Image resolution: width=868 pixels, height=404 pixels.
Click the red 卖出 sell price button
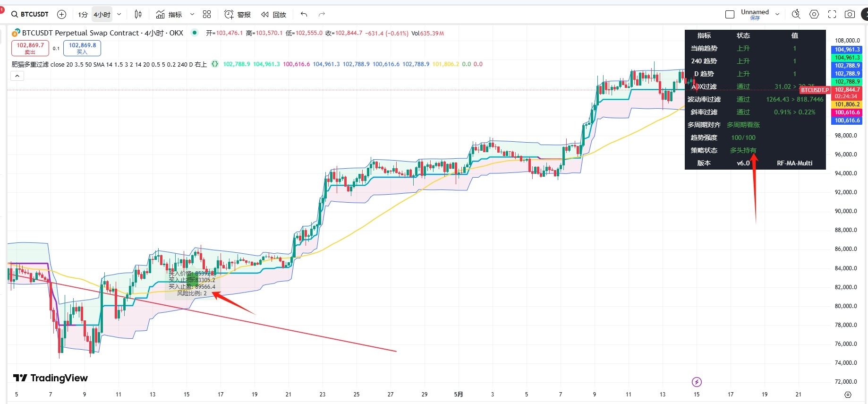tap(30, 48)
